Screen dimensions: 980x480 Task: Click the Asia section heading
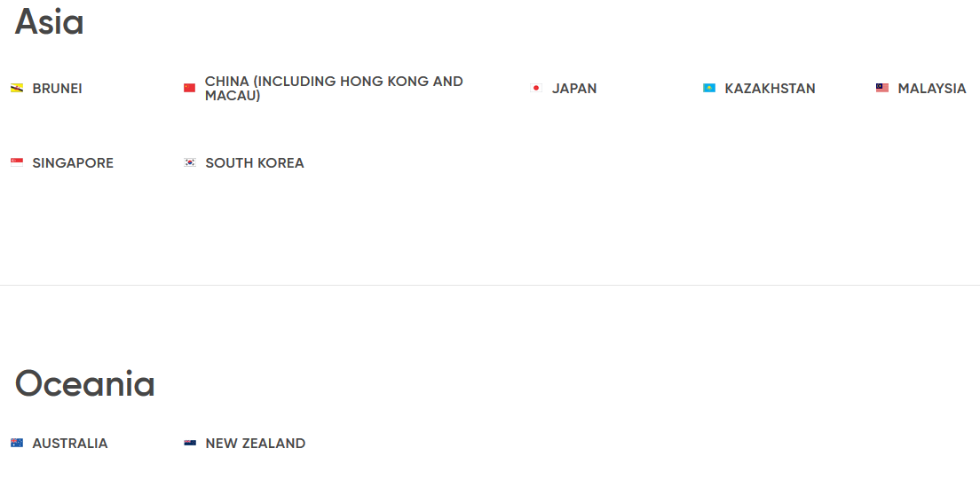click(50, 22)
